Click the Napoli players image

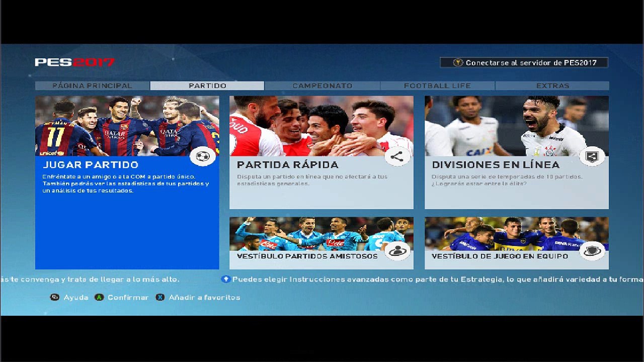coord(321,234)
